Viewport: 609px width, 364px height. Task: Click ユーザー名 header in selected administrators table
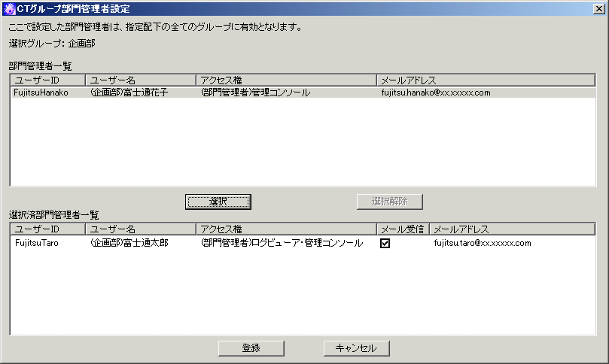(140, 229)
